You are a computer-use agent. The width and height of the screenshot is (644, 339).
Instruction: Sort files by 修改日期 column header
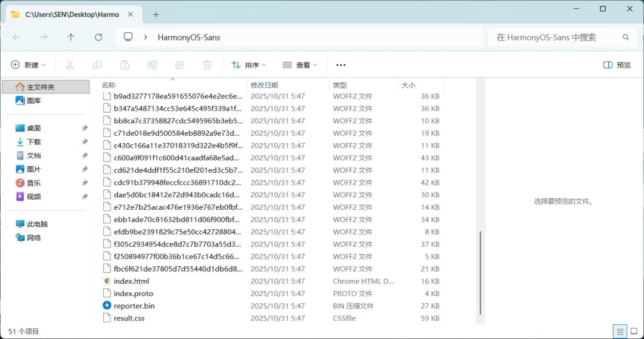(264, 85)
